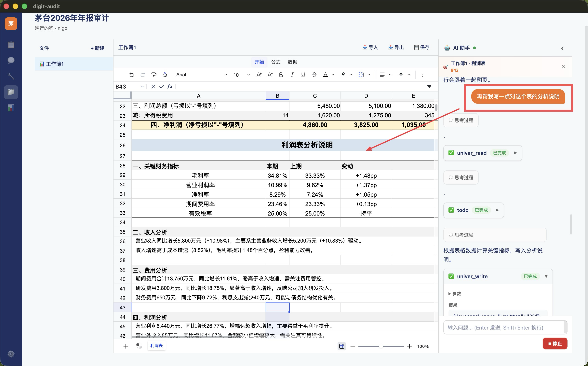This screenshot has height=366, width=588.
Task: Click the fx insert function icon
Action: 170,87
